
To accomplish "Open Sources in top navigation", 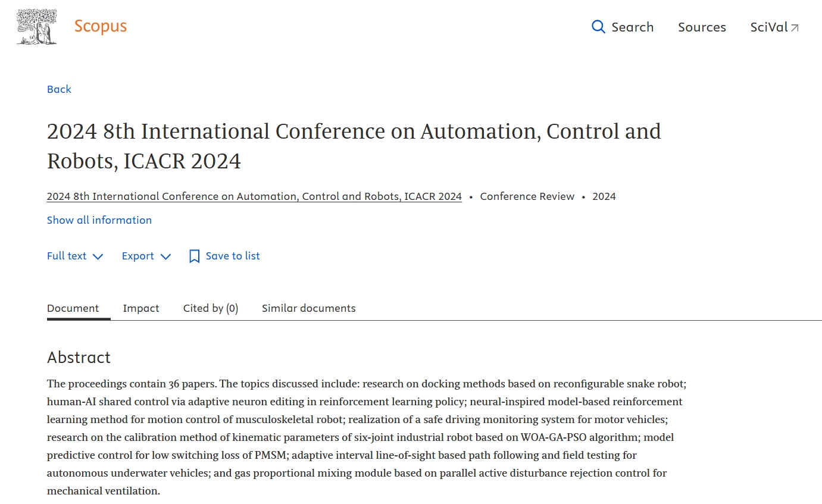I will click(x=702, y=27).
